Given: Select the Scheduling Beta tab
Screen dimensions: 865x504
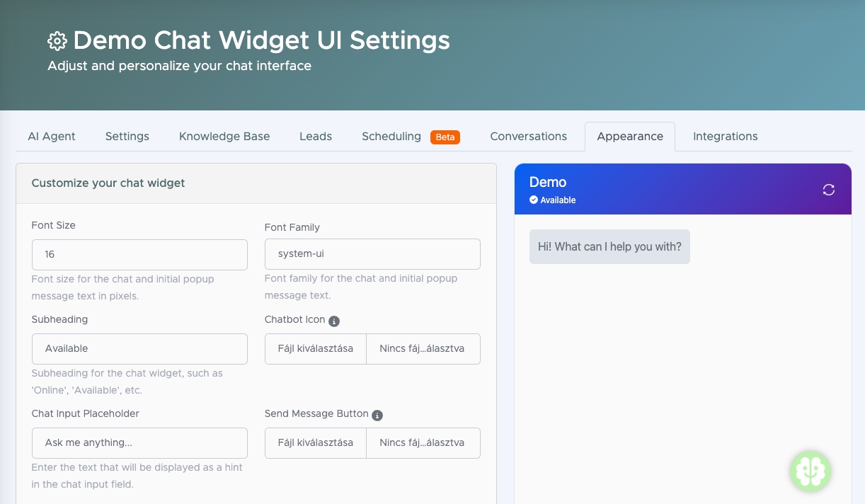Looking at the screenshot, I should coord(411,137).
